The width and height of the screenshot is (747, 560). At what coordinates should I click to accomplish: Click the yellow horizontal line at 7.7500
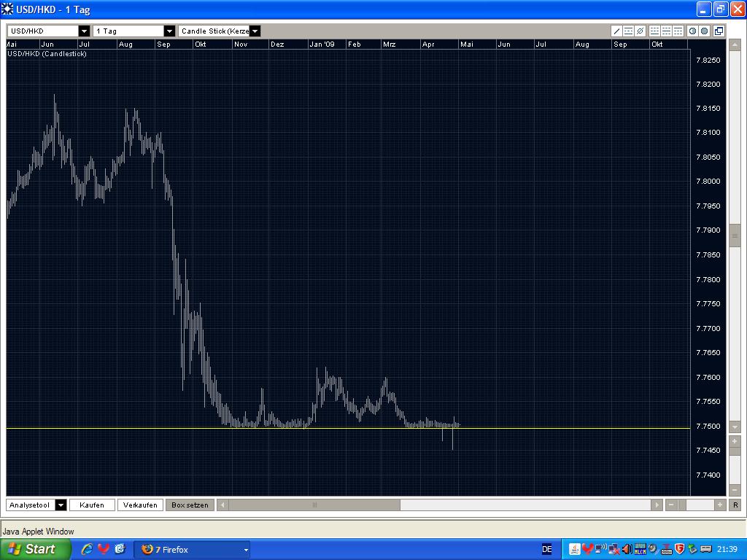[348, 428]
